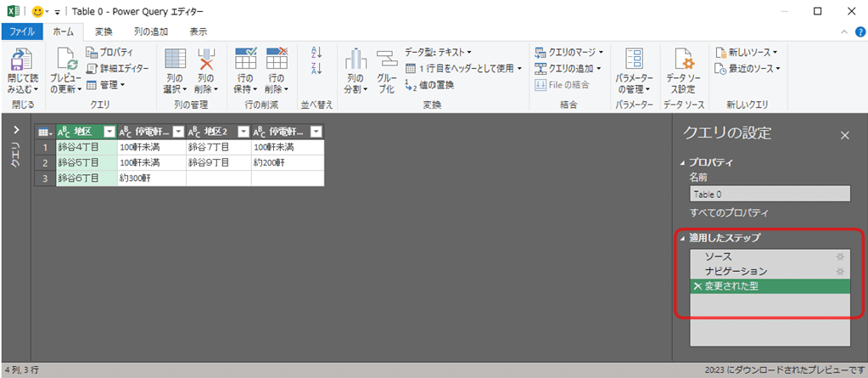
Task: Open the filter dropdown of the last 停電軒 column
Action: click(316, 132)
